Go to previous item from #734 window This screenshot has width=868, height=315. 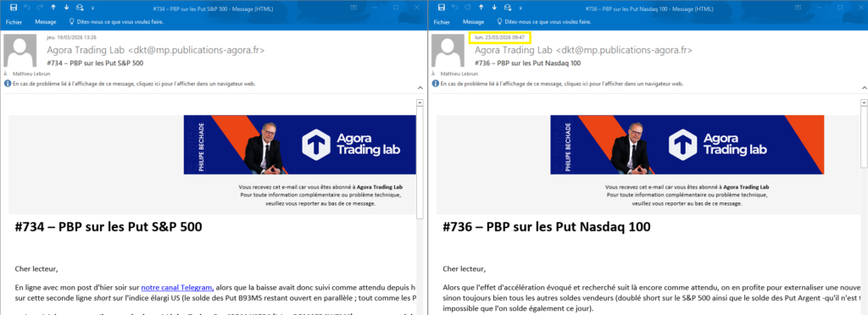point(53,8)
